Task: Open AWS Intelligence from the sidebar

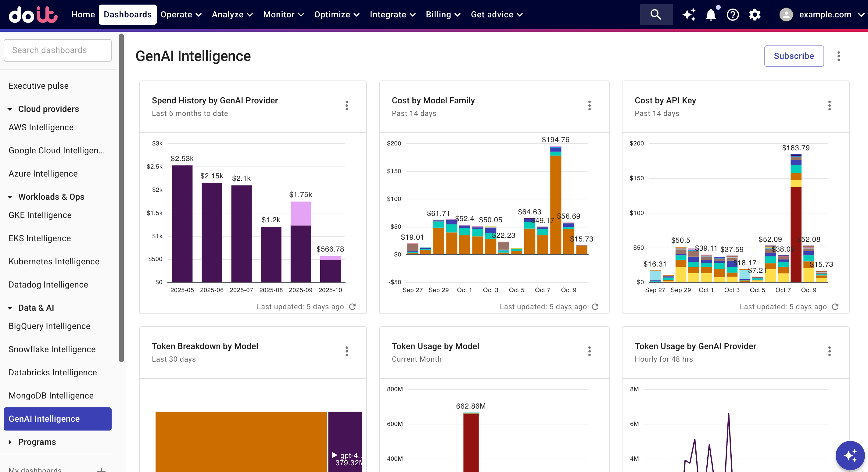Action: 41,127
